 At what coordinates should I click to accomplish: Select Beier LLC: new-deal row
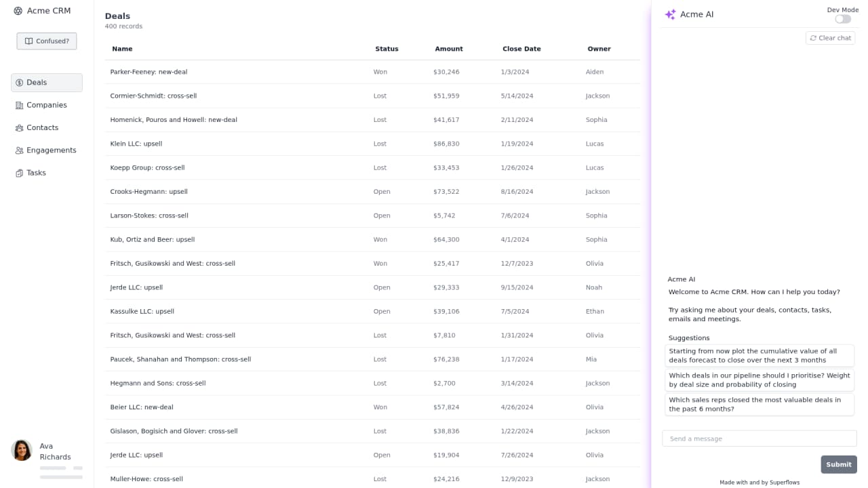coord(372,407)
